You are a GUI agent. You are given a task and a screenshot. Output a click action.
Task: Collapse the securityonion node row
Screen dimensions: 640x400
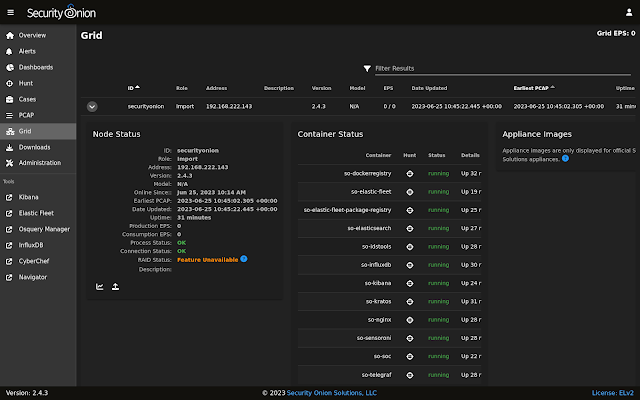pyautogui.click(x=92, y=107)
